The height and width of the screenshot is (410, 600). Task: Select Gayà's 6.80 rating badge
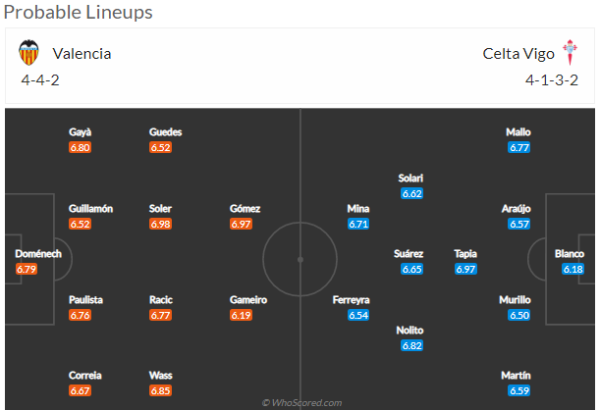(80, 147)
